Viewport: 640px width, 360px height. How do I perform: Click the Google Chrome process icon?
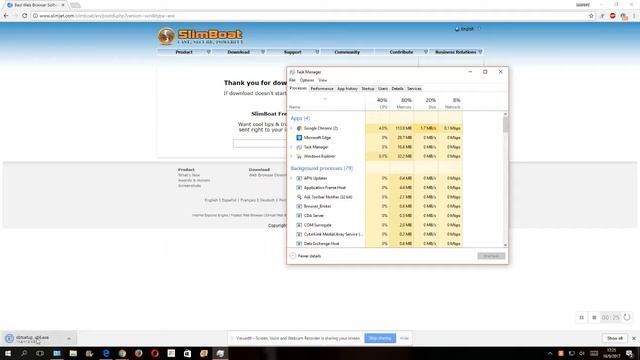[x=299, y=128]
